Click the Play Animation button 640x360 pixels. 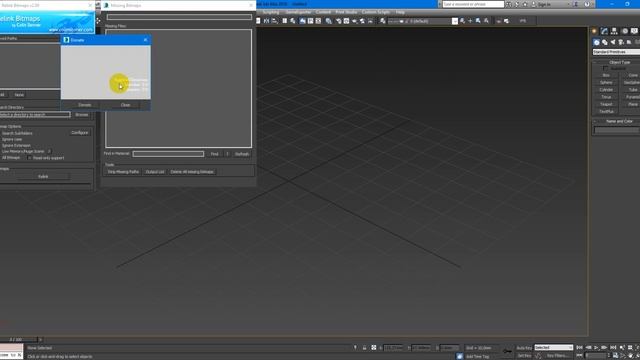click(596, 348)
